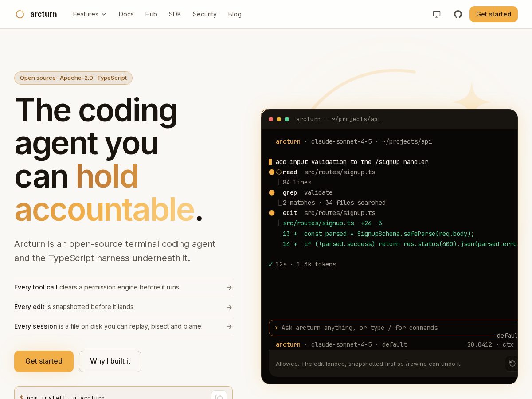Click terminal title 'arcturn — ~/projects/api'

339,119
